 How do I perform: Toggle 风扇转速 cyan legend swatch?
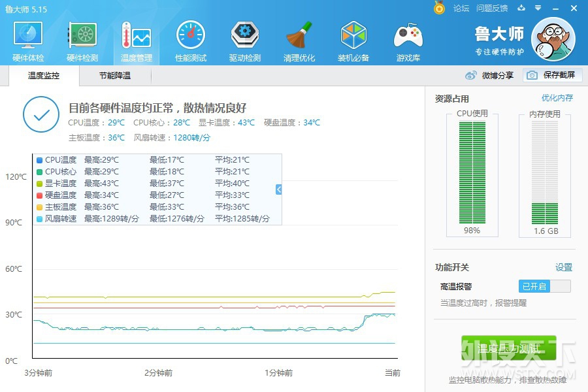[x=39, y=219]
